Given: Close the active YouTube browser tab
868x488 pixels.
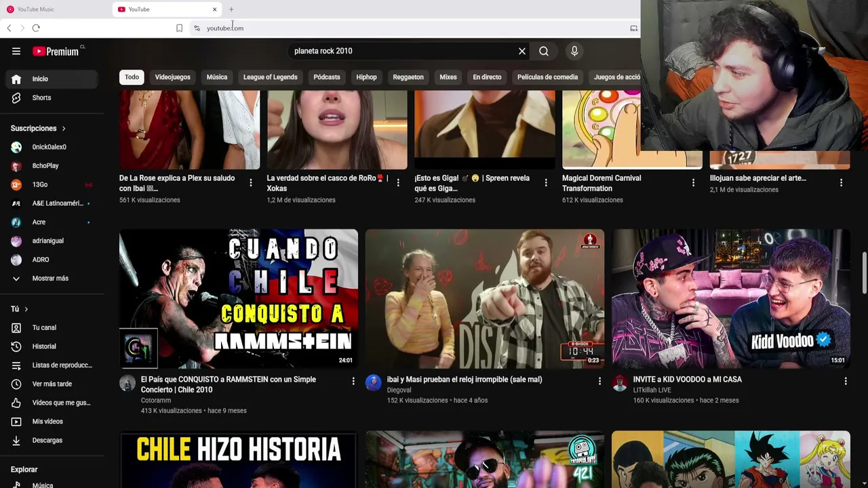Looking at the screenshot, I should tap(215, 9).
